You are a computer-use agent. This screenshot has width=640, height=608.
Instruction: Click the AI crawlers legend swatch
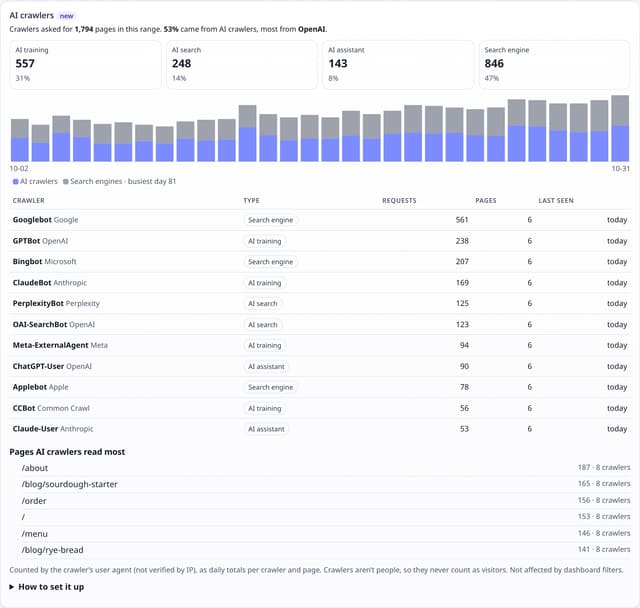click(x=16, y=182)
